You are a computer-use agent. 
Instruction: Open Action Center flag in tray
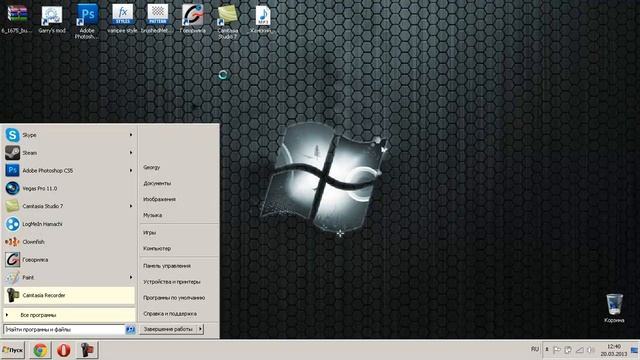coord(557,350)
